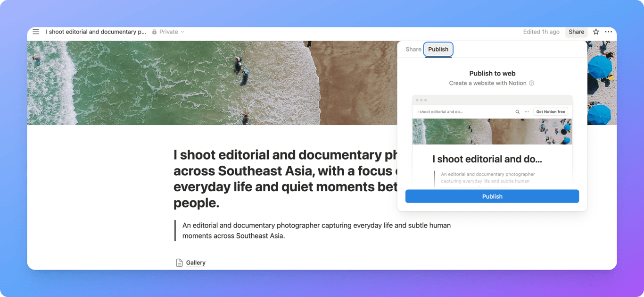Switch to the Share tab

[413, 49]
